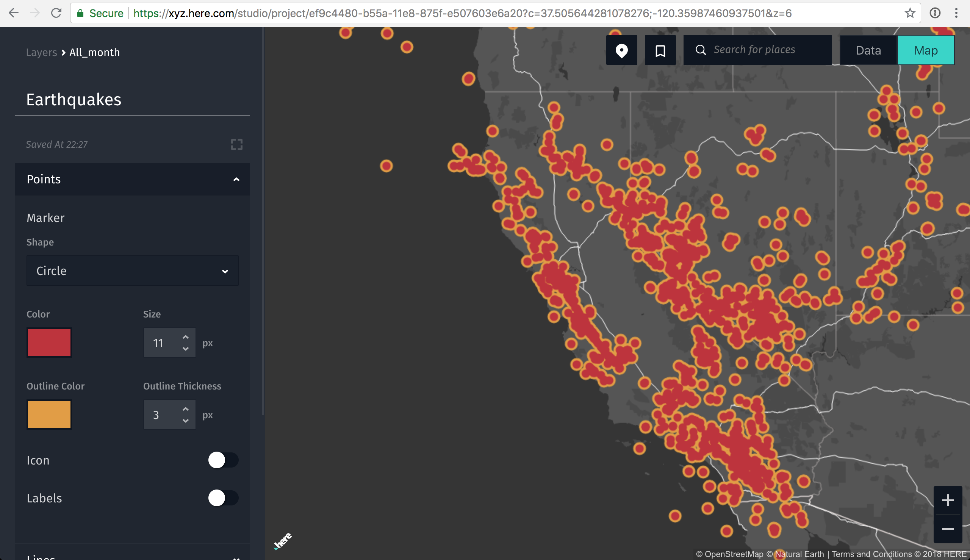Zoom out with the minus button

[948, 529]
